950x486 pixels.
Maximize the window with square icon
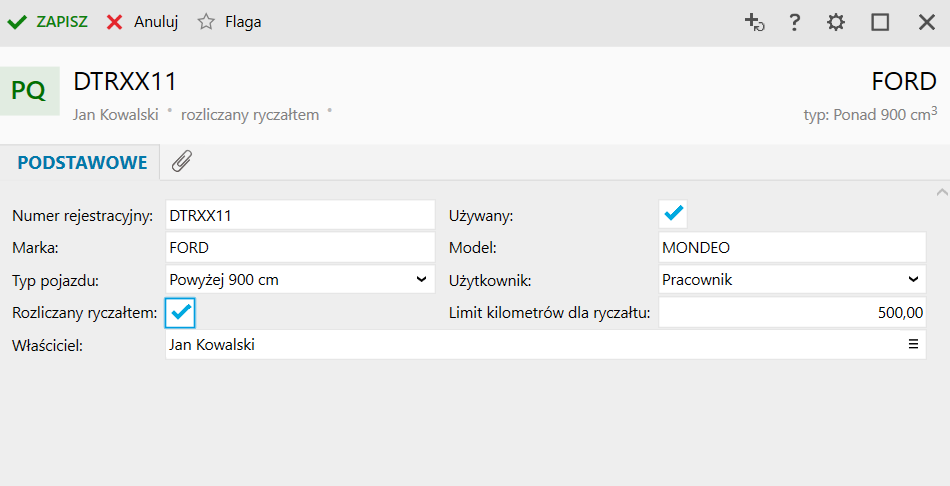[880, 22]
